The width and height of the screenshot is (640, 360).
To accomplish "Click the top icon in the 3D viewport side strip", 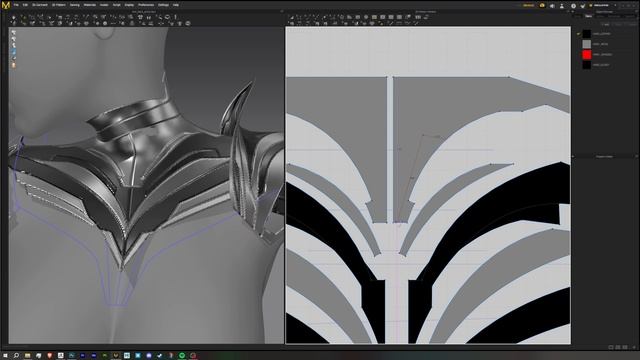I will 14,33.
